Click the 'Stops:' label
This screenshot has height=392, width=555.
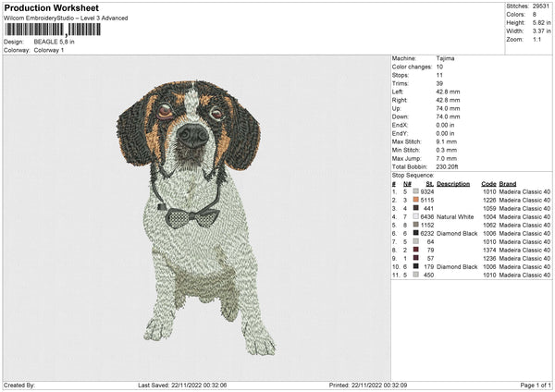coord(401,75)
